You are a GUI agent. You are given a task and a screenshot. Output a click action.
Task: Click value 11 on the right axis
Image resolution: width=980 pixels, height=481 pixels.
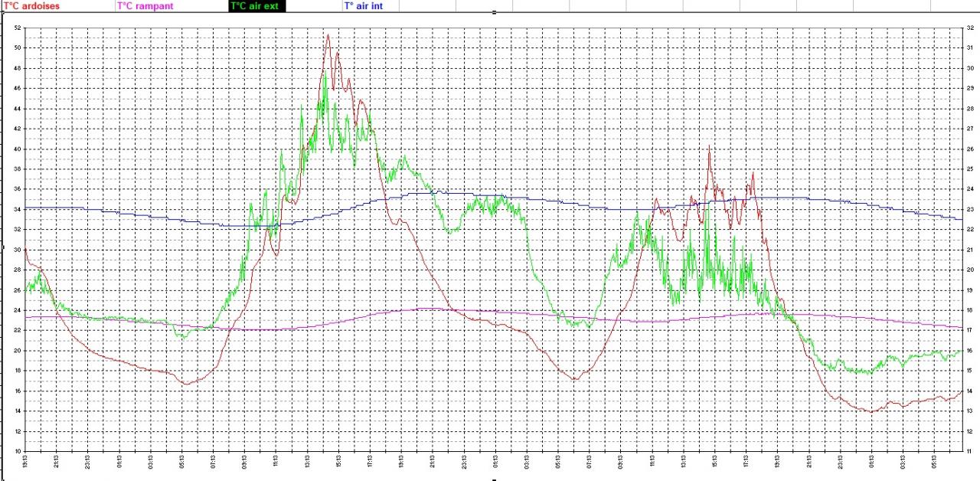click(969, 452)
